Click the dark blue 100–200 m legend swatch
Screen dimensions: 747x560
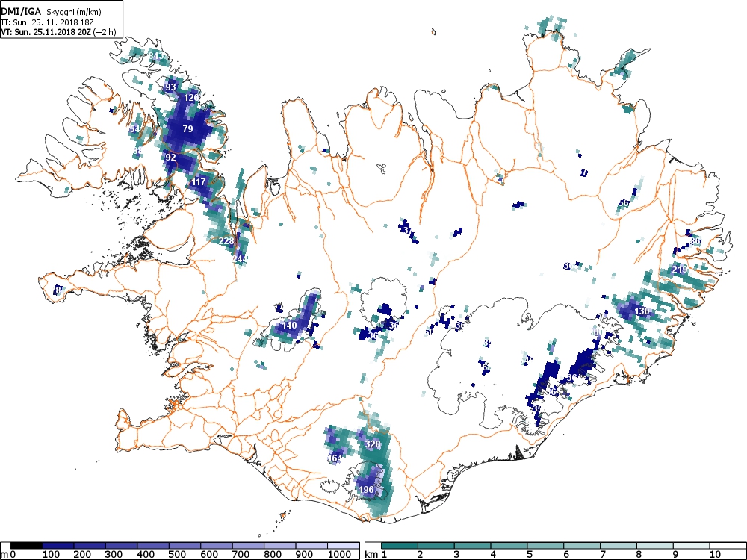[58, 546]
